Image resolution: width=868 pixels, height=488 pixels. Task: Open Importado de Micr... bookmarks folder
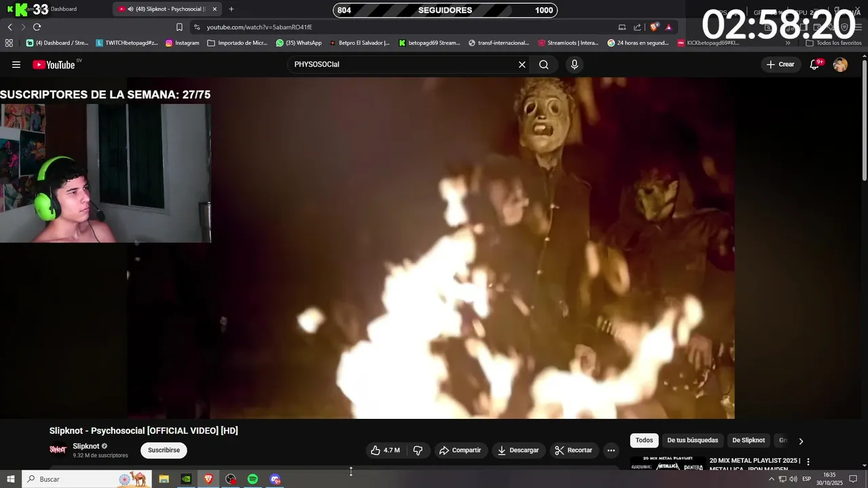tap(237, 43)
